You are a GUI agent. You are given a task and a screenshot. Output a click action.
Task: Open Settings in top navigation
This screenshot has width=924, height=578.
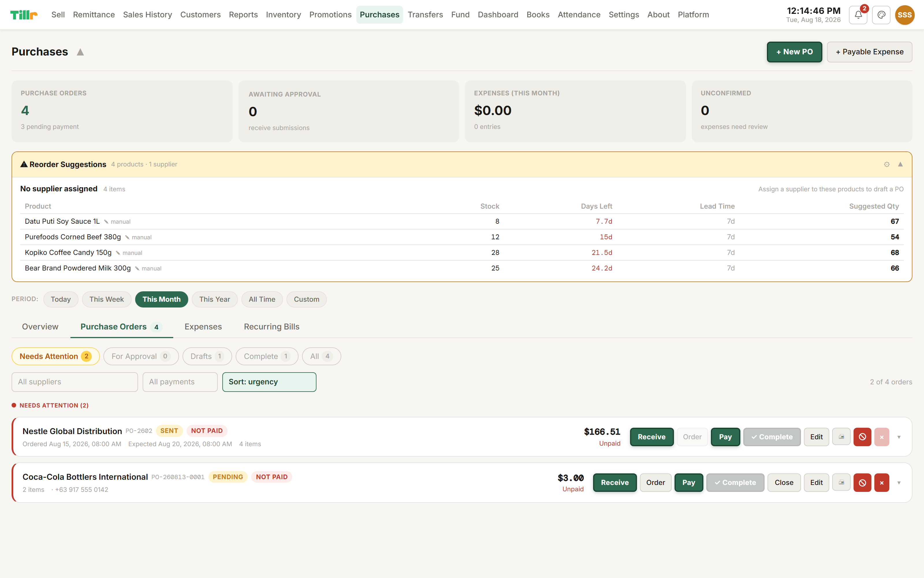pyautogui.click(x=624, y=15)
